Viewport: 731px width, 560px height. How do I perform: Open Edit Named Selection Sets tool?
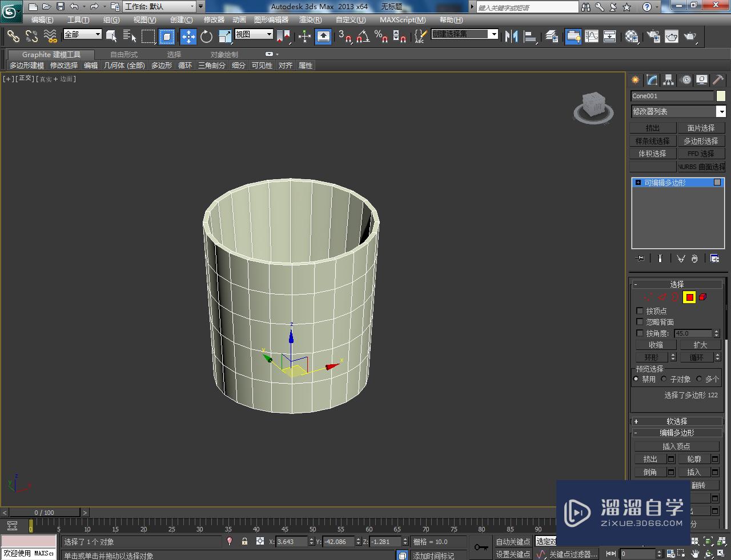420,37
